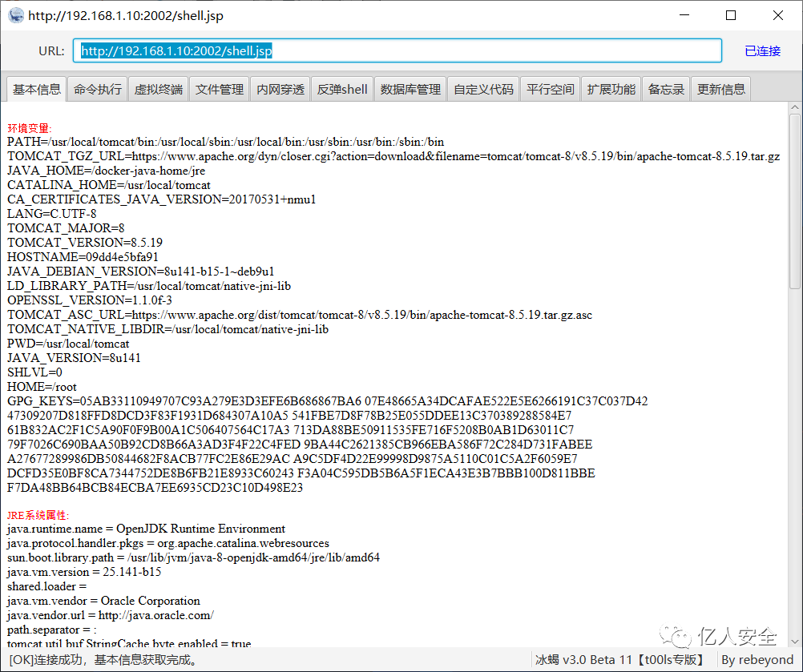This screenshot has height=672, width=803.
Task: Click the TOMCAT_MAJOR=8 line
Action: coord(66,227)
